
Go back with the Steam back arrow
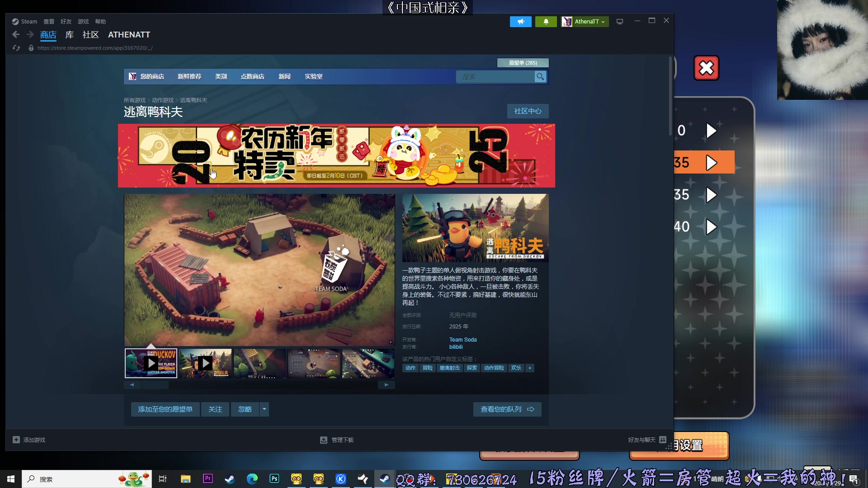pos(16,34)
